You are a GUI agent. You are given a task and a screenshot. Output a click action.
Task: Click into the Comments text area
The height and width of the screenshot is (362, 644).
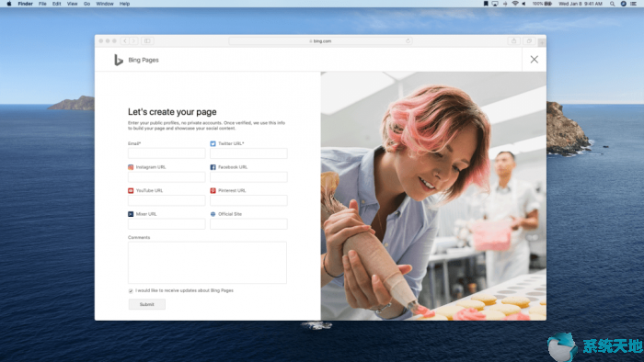[x=207, y=263]
